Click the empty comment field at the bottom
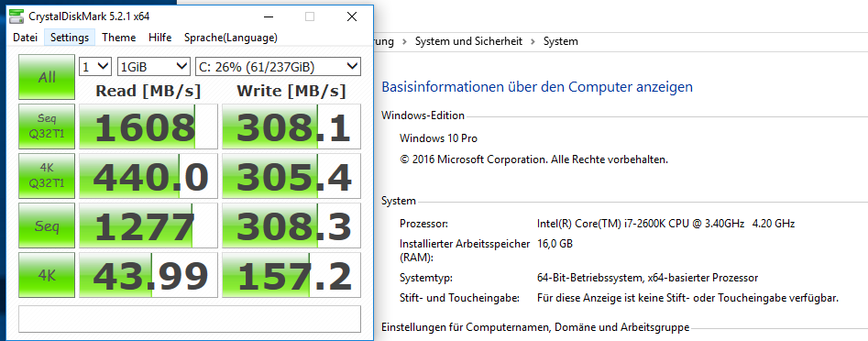The image size is (868, 341). click(x=190, y=318)
